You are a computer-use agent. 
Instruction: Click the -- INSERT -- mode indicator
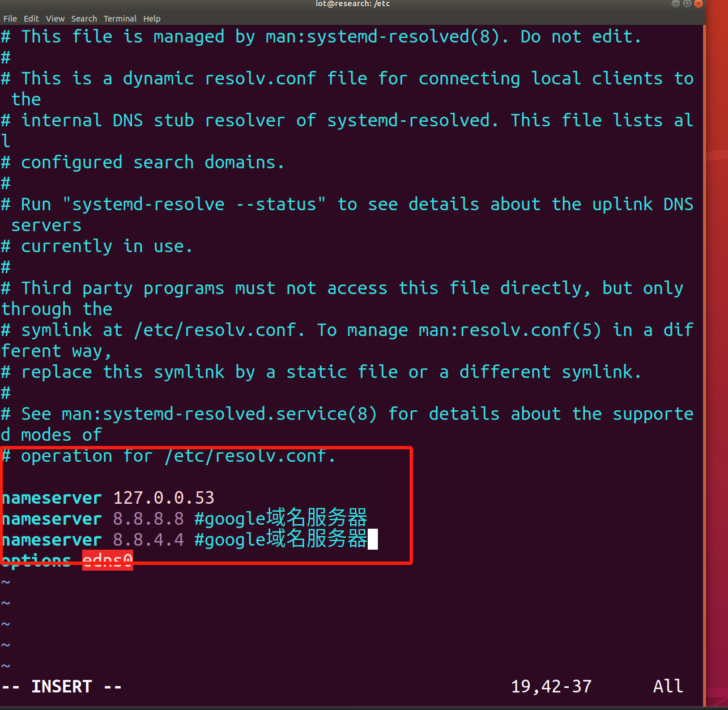62,687
